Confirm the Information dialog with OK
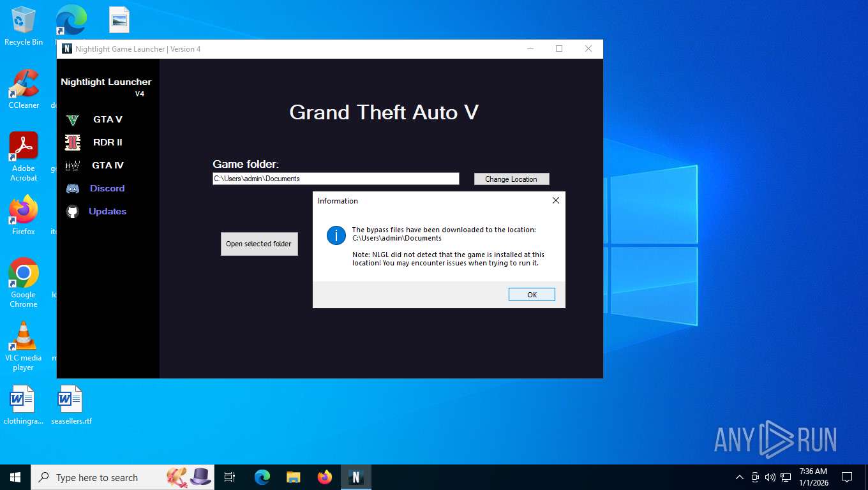The height and width of the screenshot is (490, 868). (532, 294)
